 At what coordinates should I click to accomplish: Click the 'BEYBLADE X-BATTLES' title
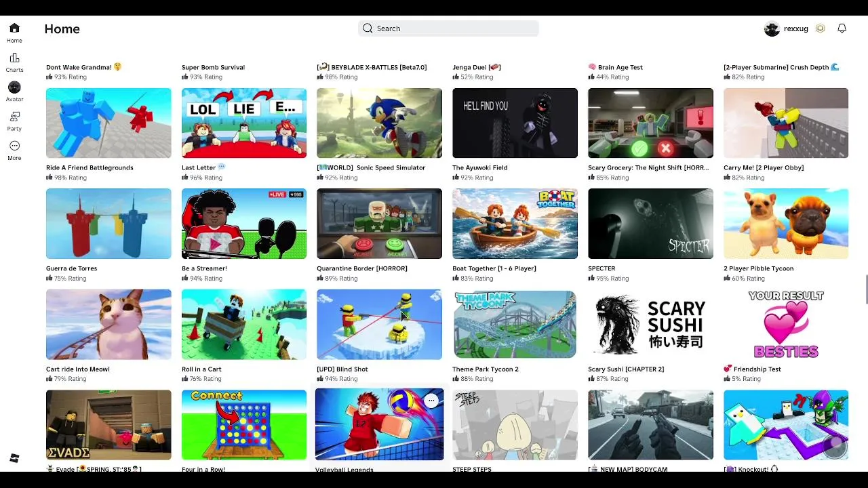[372, 67]
